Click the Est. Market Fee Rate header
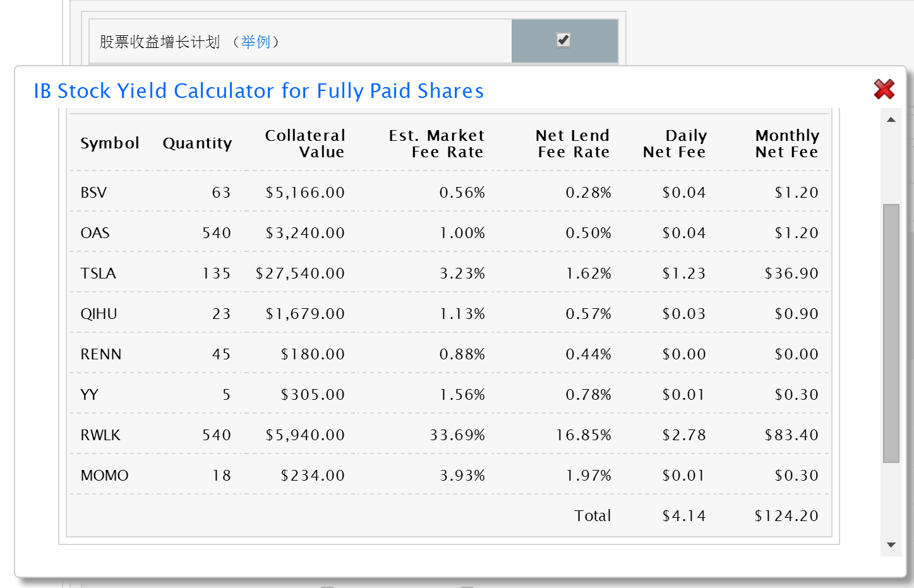914x588 pixels. 436,143
